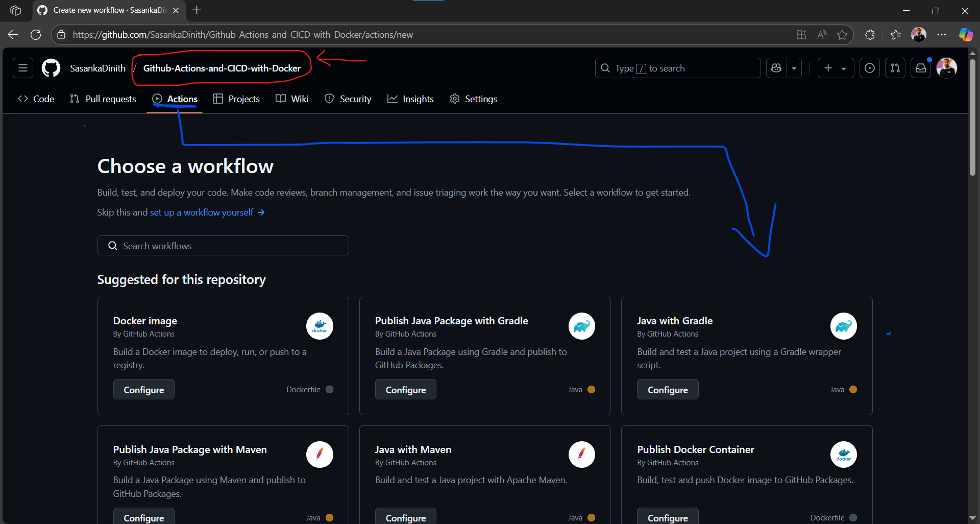This screenshot has width=980, height=524.
Task: Configure Publish Java Package with Gradle workflow
Action: (x=406, y=390)
